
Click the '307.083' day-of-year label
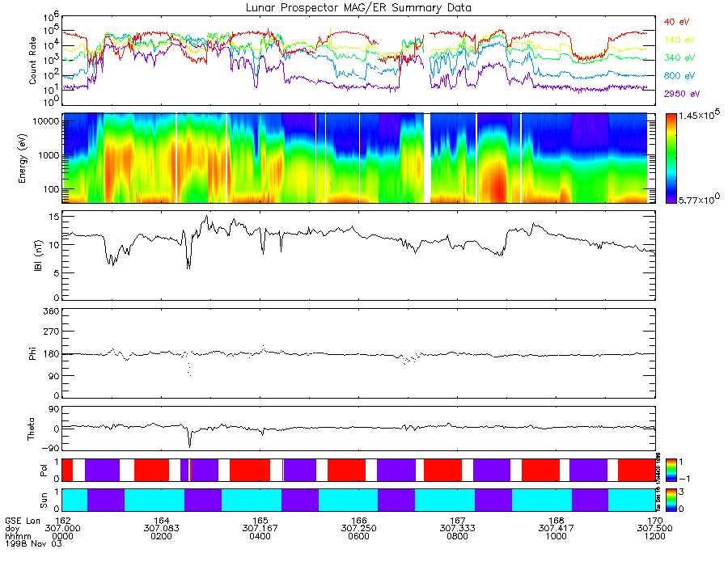click(161, 529)
